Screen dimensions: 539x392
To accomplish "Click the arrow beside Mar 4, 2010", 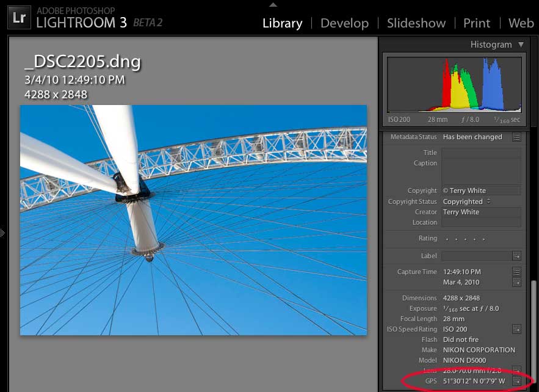I will (516, 283).
